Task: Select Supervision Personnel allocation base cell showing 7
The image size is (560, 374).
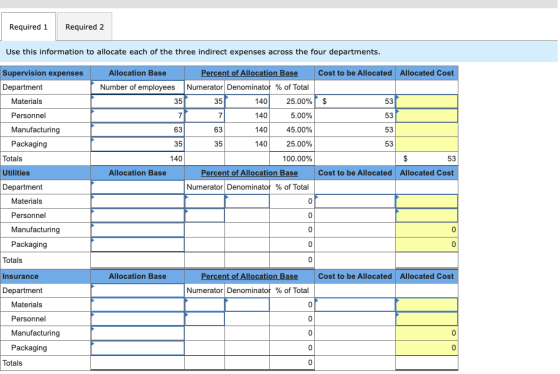Action: (138, 115)
